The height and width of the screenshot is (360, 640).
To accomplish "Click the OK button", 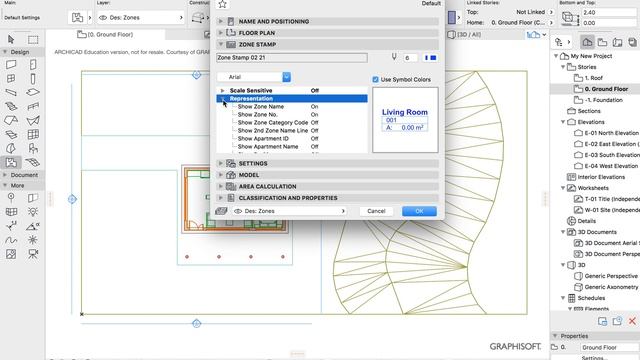I will (419, 211).
